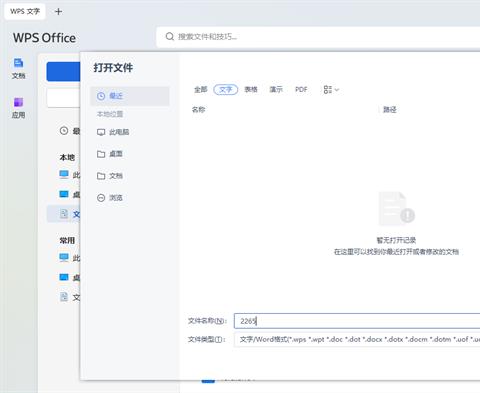Click the 暂无打开记录 message text
480x393 pixels.
click(396, 240)
